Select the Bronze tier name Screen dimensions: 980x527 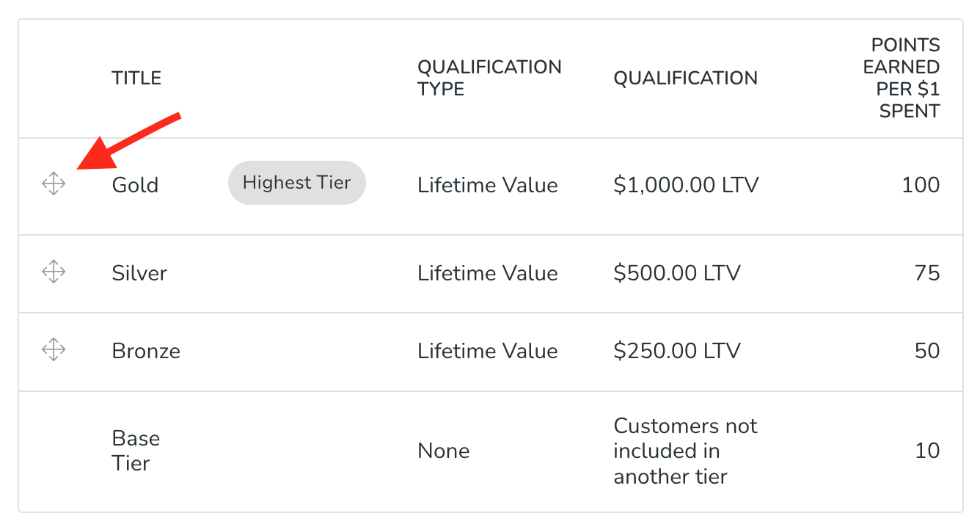[145, 351]
